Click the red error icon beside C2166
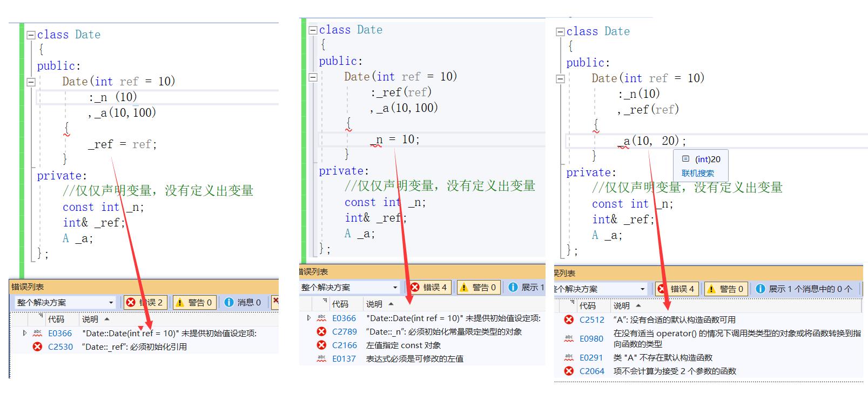Image resolution: width=868 pixels, height=393 pixels. (x=321, y=345)
